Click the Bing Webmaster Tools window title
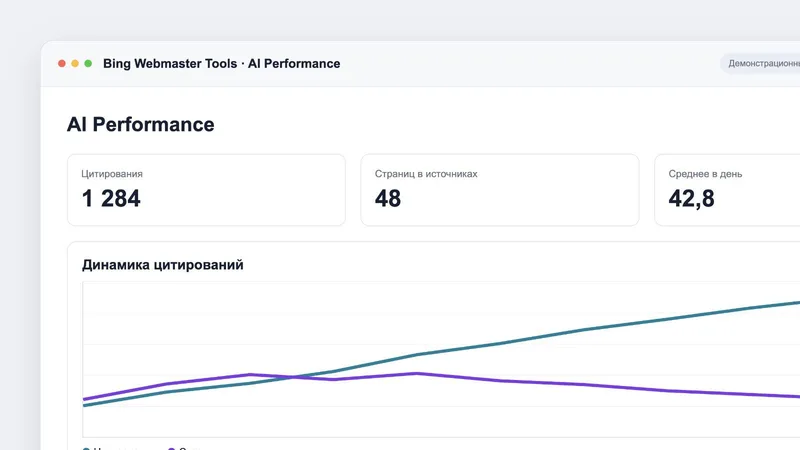The image size is (800, 450). 221,64
